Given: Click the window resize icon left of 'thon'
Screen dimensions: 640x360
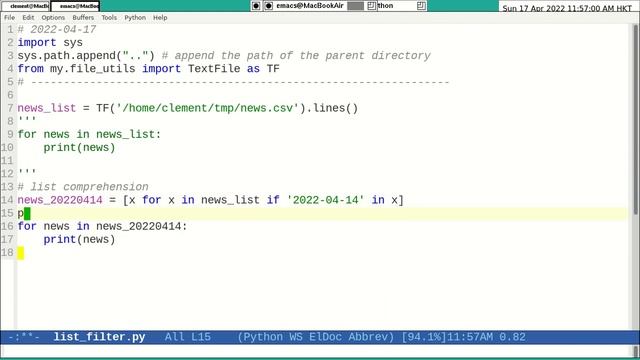Looking at the screenshot, I should click(x=371, y=6).
